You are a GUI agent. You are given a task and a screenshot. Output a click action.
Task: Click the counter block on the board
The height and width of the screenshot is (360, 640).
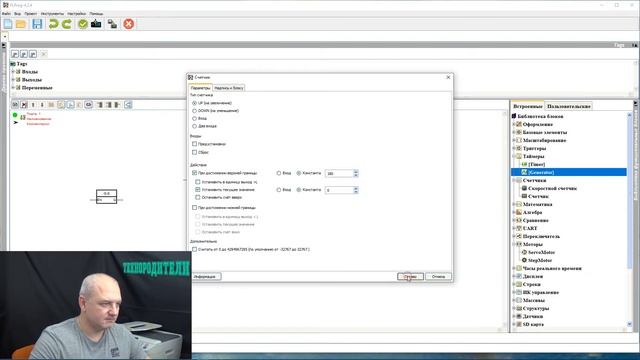[107, 196]
